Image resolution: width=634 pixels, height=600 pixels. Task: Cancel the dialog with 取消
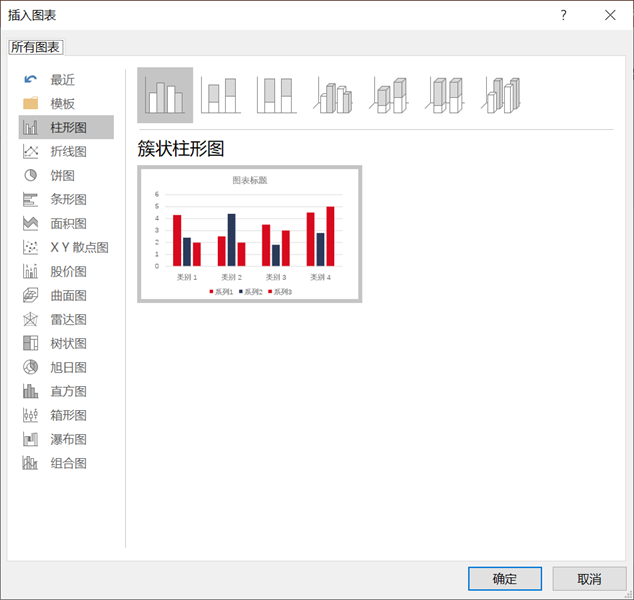tap(589, 579)
